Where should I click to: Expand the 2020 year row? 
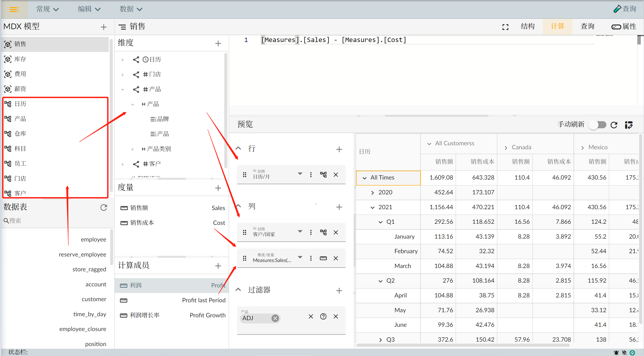(372, 193)
